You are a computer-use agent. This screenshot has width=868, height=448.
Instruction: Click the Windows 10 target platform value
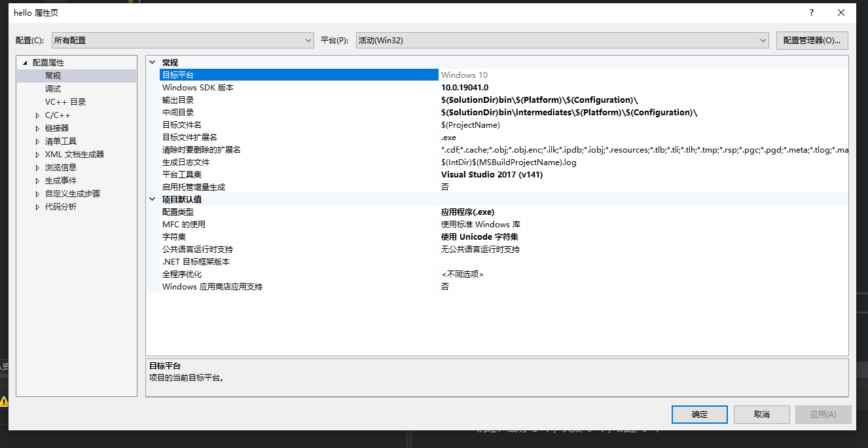[464, 75]
